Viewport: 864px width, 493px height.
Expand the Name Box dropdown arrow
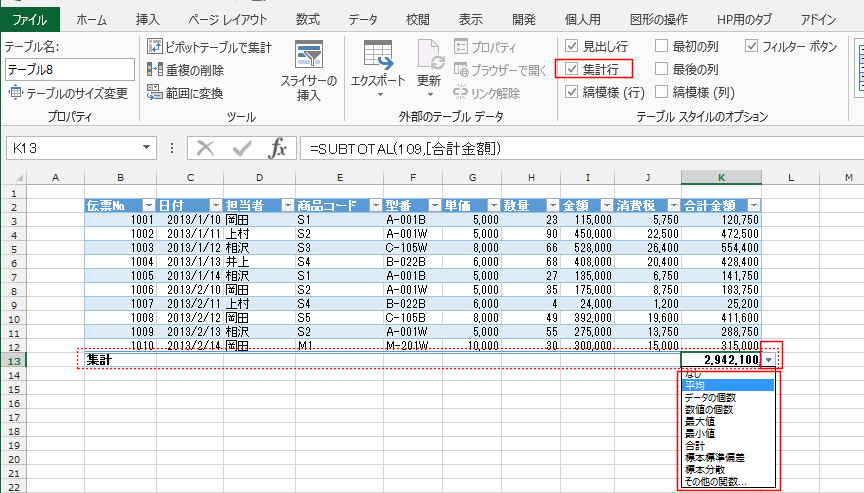click(x=147, y=148)
